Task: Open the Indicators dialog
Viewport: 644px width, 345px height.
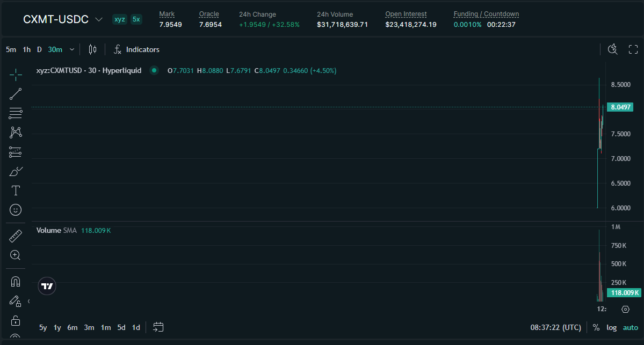Action: pyautogui.click(x=137, y=50)
